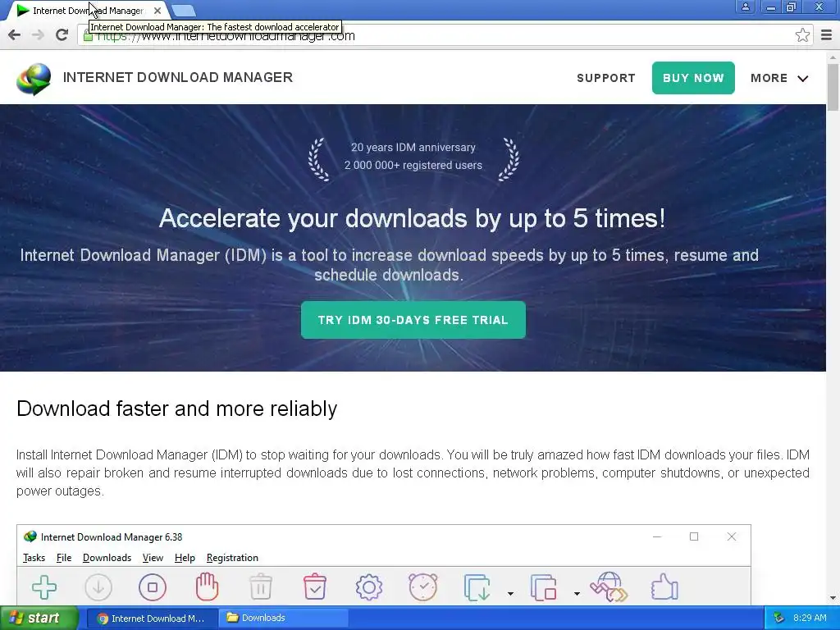
Task: Click the Scheduler alarm clock icon
Action: 423,587
